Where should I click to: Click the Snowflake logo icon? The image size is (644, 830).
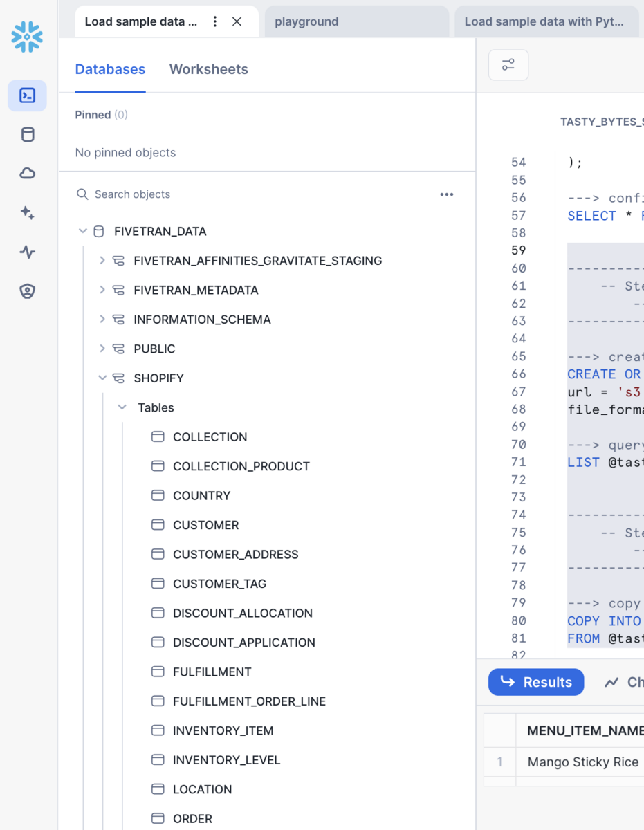(x=27, y=37)
